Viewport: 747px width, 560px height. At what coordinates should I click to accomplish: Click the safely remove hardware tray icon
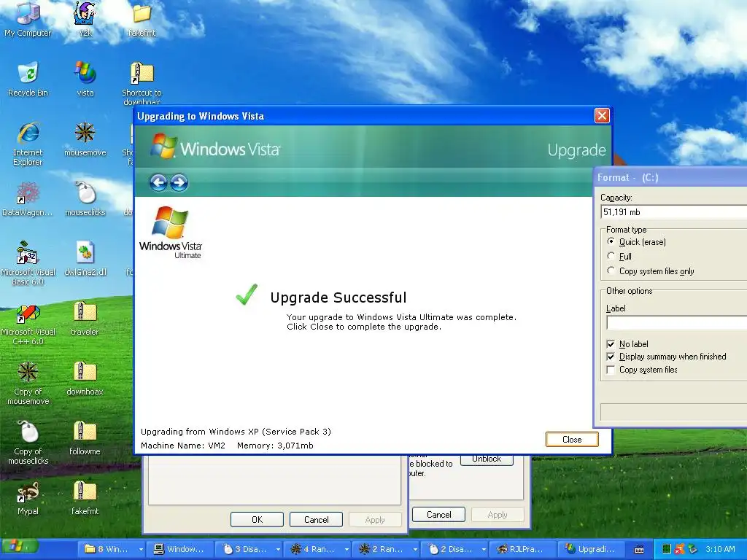693,549
